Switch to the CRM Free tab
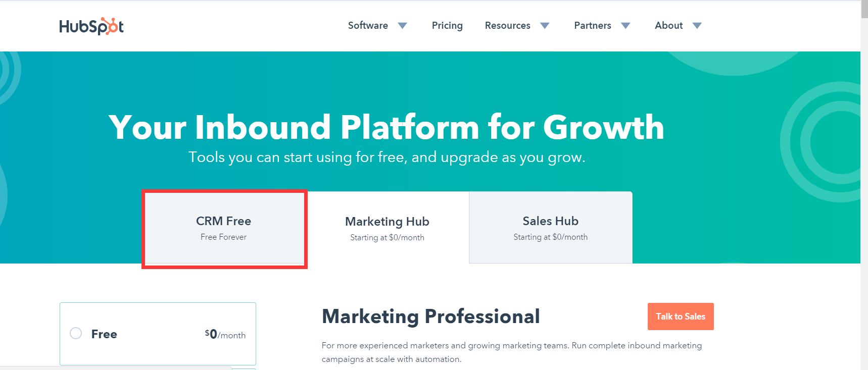Image resolution: width=868 pixels, height=370 pixels. [x=224, y=228]
